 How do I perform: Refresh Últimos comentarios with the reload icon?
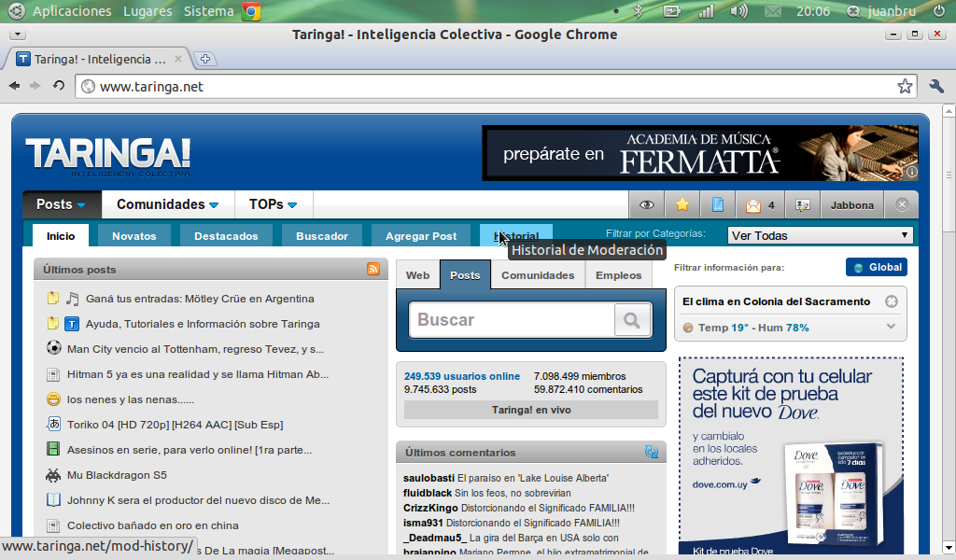[x=651, y=452]
